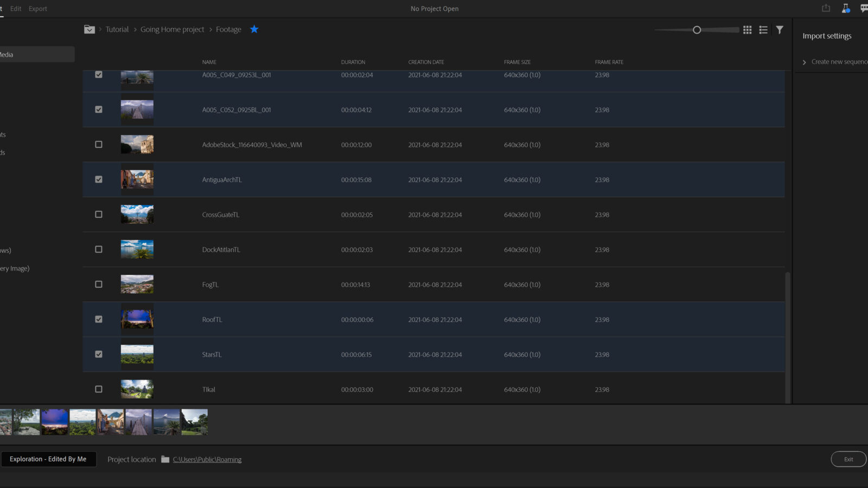Sort by FRAME SIZE column header
Screen dimensions: 868x488
coord(517,62)
